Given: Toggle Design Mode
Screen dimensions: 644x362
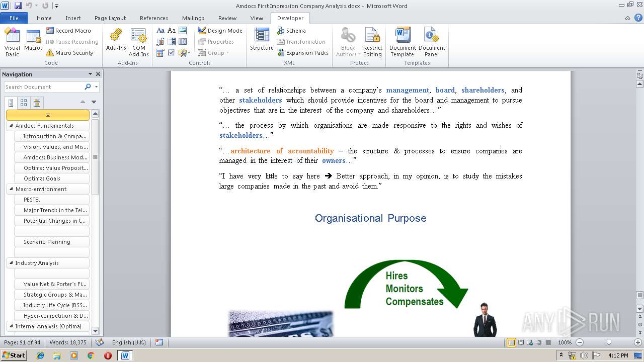Looking at the screenshot, I should (220, 31).
